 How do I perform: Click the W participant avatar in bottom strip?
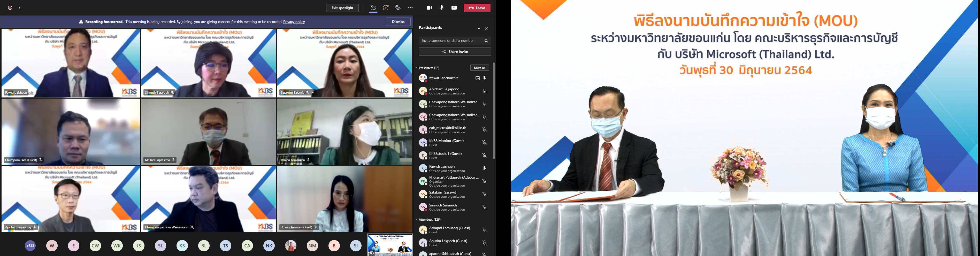pos(52,246)
